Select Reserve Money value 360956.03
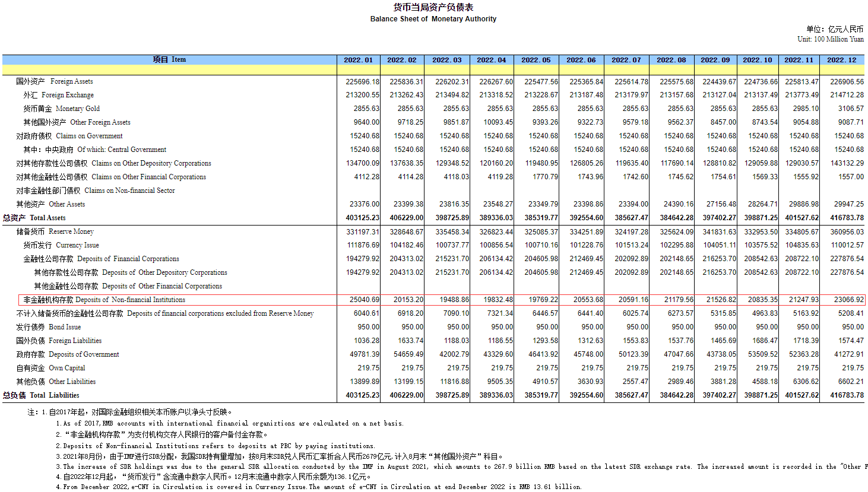 point(847,232)
